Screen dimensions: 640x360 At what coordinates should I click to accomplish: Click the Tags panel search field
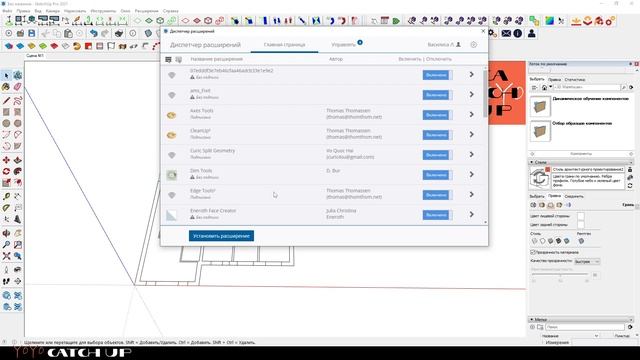pyautogui.click(x=585, y=327)
